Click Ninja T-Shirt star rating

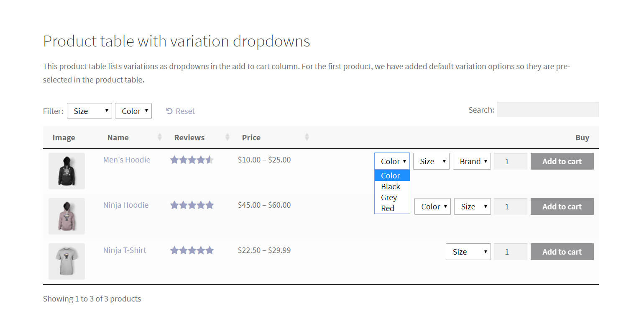pos(192,250)
